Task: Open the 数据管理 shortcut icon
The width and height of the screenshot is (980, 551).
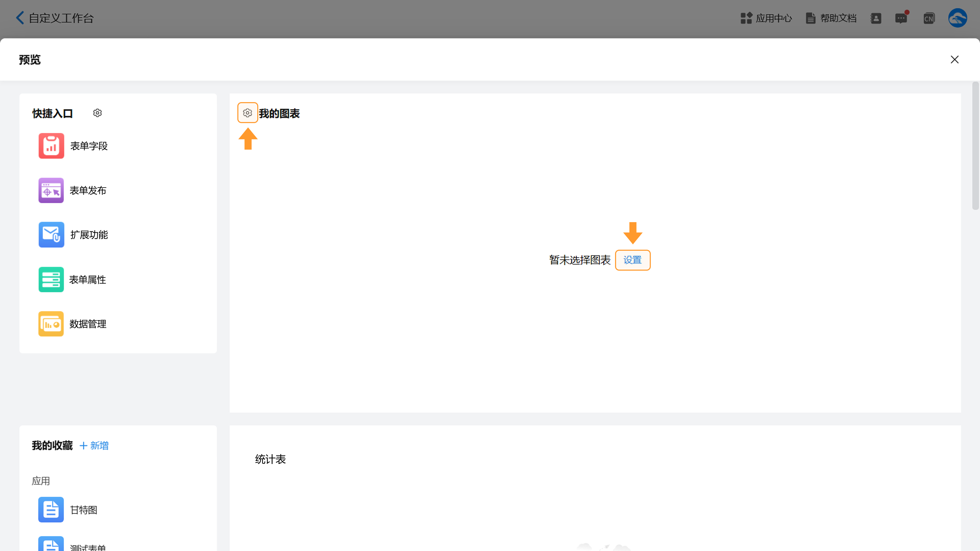Action: point(51,324)
